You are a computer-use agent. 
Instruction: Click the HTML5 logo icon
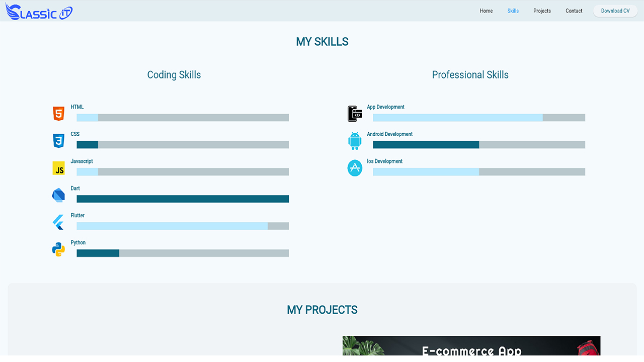tap(59, 114)
